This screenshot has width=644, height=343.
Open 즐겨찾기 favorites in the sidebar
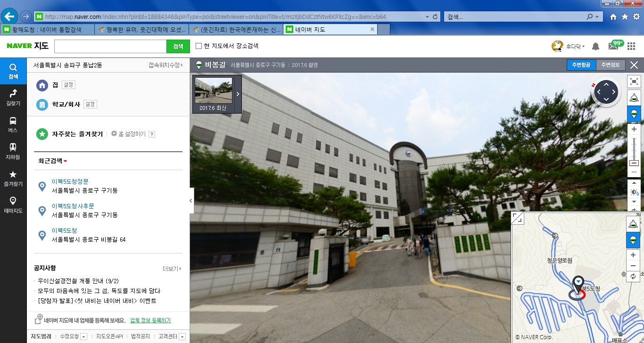pos(13,178)
